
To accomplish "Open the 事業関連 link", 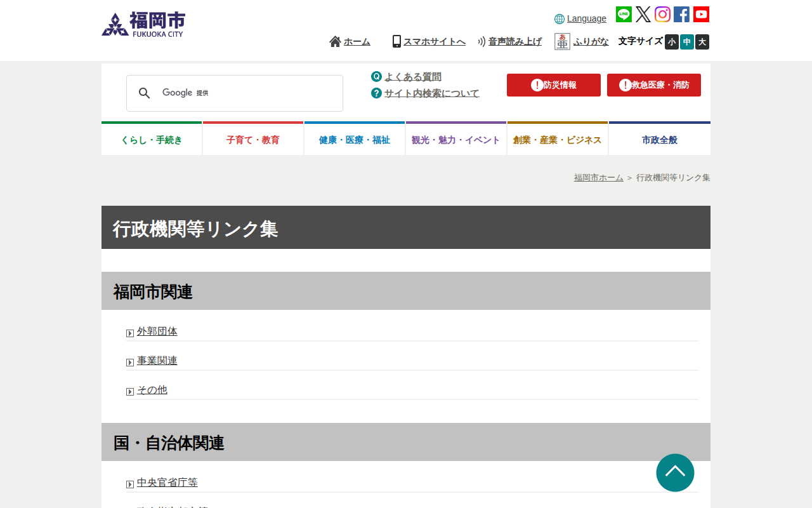I will pos(157,361).
